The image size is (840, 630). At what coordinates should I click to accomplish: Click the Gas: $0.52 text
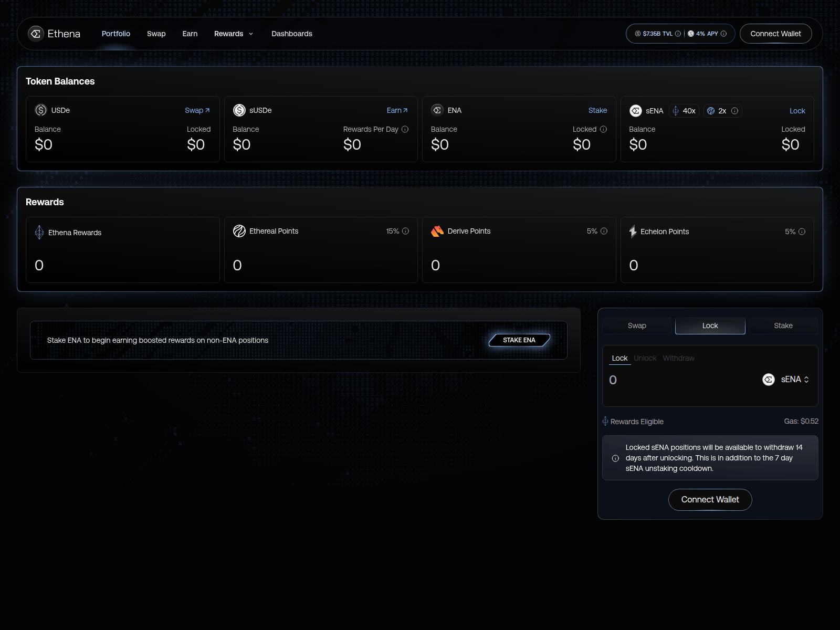(x=801, y=421)
